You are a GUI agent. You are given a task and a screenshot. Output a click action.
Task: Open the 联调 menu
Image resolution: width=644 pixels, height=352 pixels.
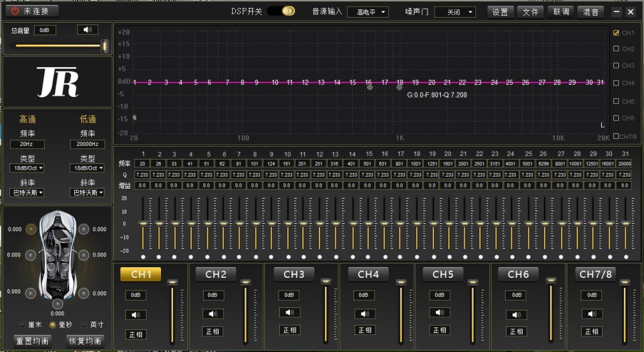[x=560, y=12]
